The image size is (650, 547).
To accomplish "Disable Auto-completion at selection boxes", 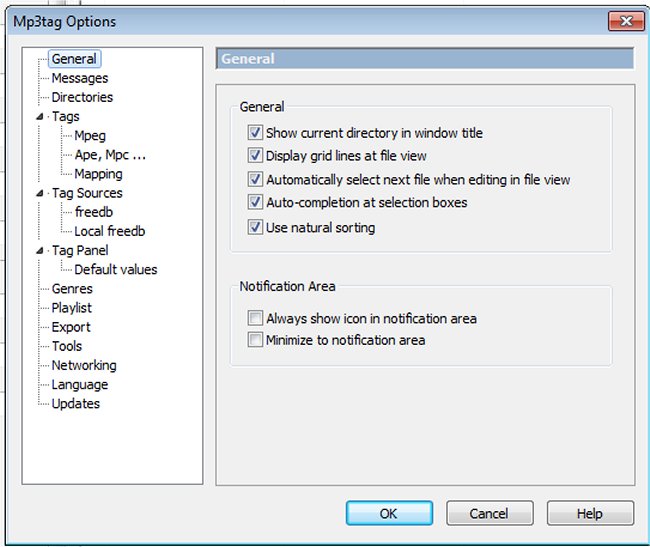I will (257, 203).
